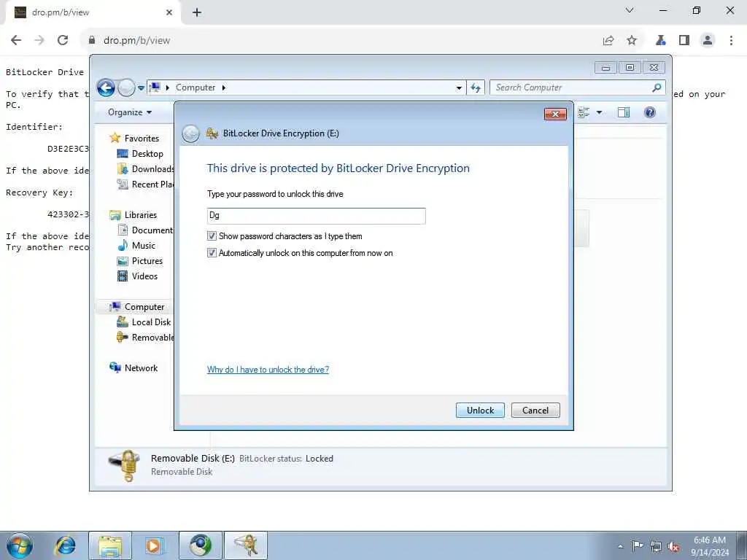The image size is (747, 560).
Task: Close the Explorer window
Action: click(x=654, y=68)
